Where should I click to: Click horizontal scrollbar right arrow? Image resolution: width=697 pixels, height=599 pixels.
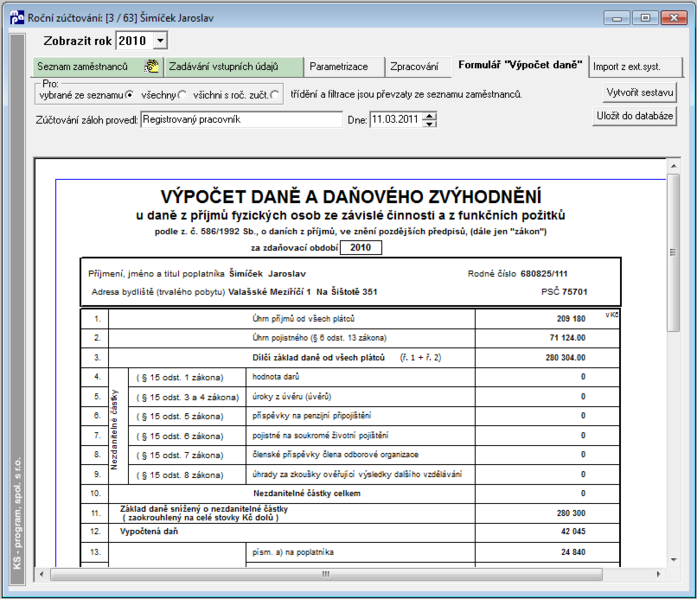click(x=658, y=574)
